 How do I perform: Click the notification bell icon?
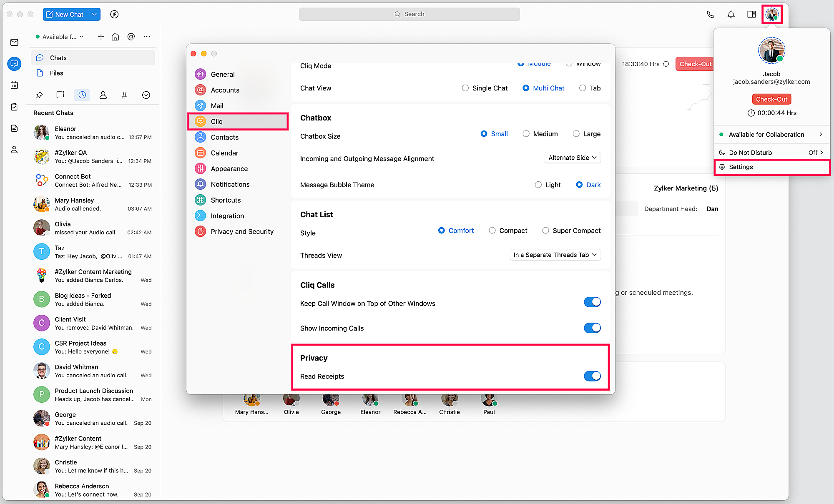click(x=731, y=14)
